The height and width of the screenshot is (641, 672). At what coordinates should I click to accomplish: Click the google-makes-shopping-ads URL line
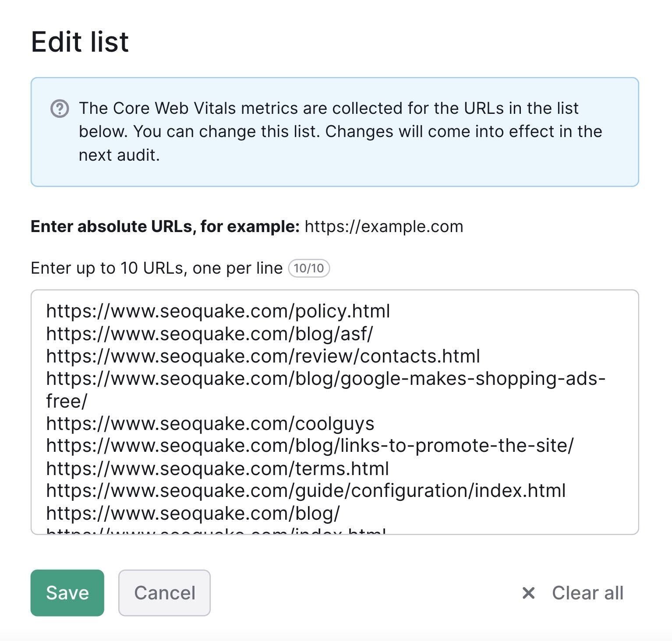coord(325,390)
